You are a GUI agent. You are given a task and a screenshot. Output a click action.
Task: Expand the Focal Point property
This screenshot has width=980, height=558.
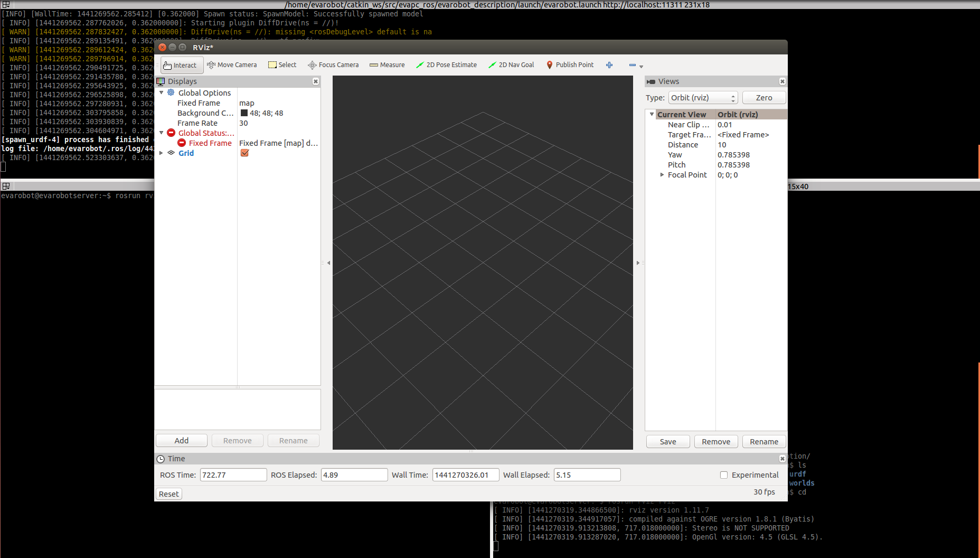click(662, 175)
